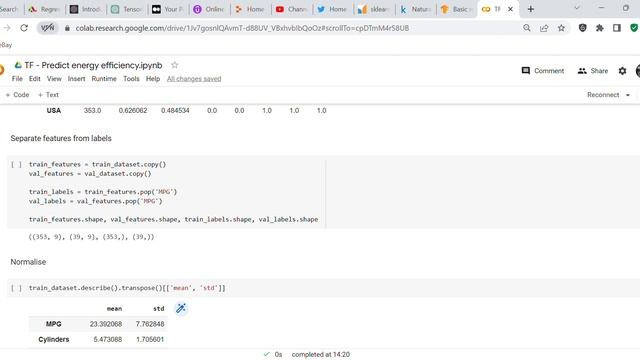640x360 pixels.
Task: Click the green shield extension icon
Action: pos(634,28)
